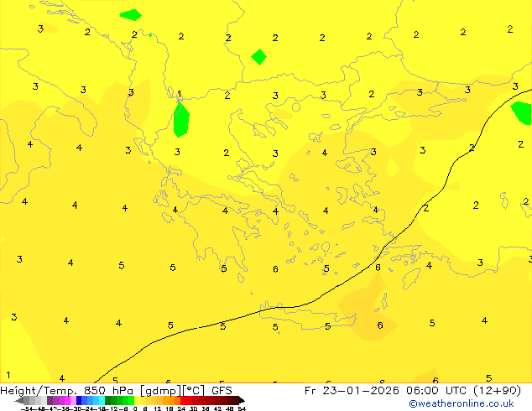Click the gray arrow at color scale start
The height and width of the screenshot is (411, 532).
point(20,401)
